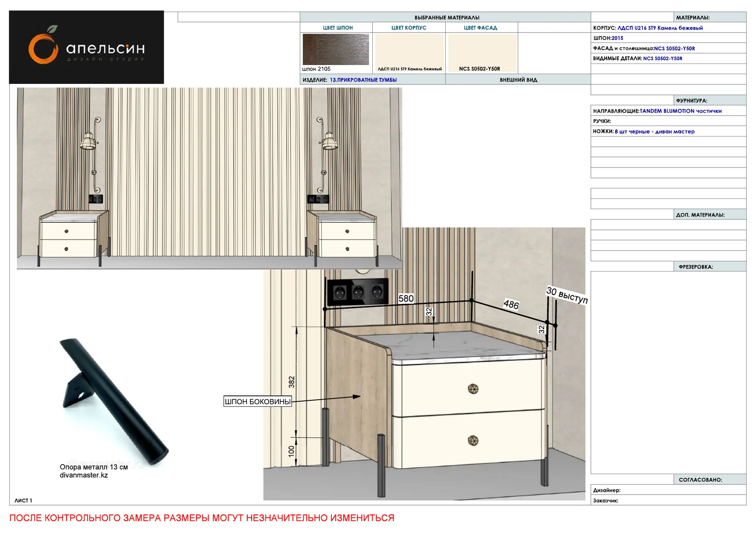Image resolution: width=756 pixels, height=535 pixels.
Task: Click the ВНЕШНИЙ ВИД label
Action: coord(518,80)
